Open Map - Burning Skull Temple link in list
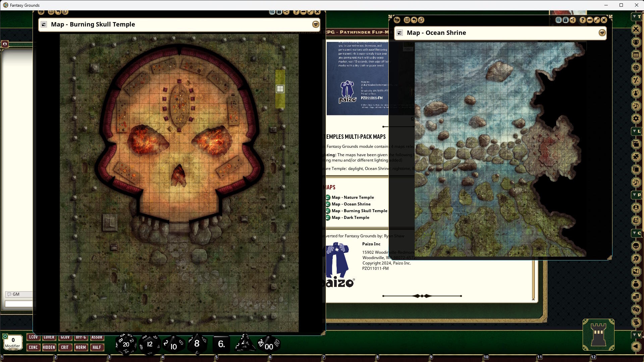 [359, 211]
